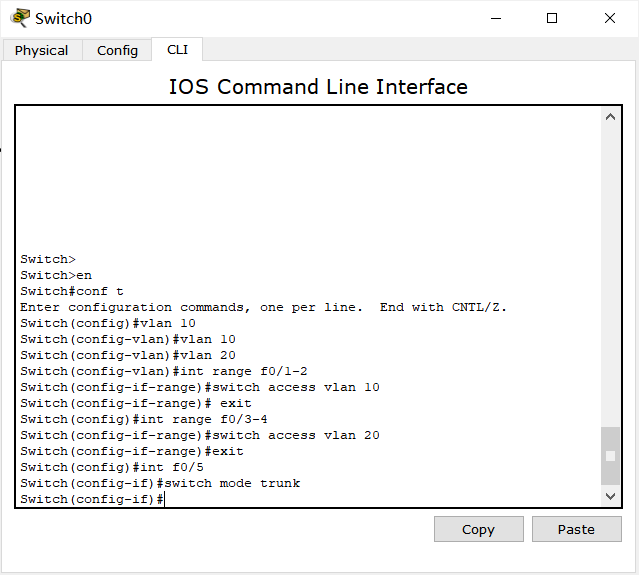The width and height of the screenshot is (639, 575).
Task: Click the terminal scrollbar up arrow
Action: pyautogui.click(x=611, y=117)
